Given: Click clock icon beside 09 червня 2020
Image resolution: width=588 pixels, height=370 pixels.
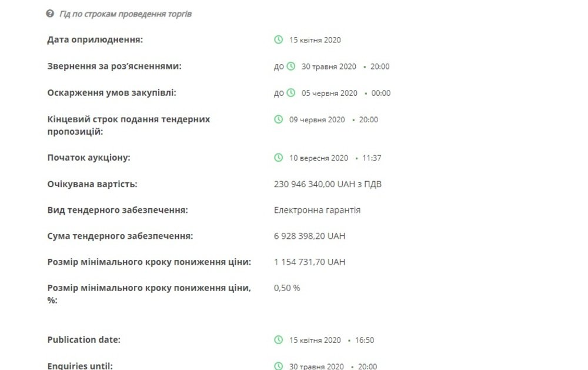Looking at the screenshot, I should point(278,119).
